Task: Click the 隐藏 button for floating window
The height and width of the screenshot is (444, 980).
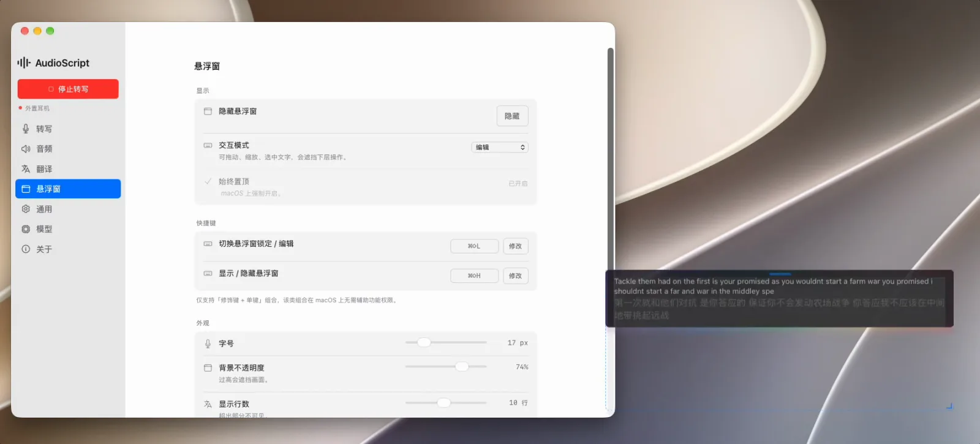Action: click(x=512, y=116)
